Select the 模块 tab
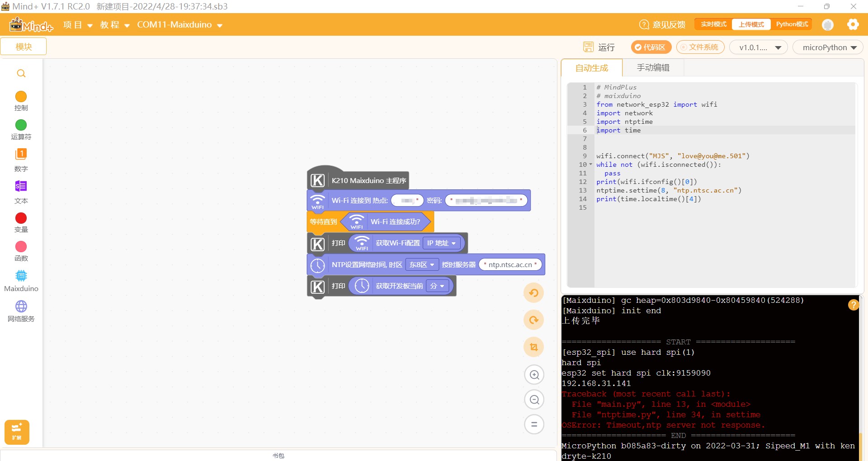 point(24,47)
